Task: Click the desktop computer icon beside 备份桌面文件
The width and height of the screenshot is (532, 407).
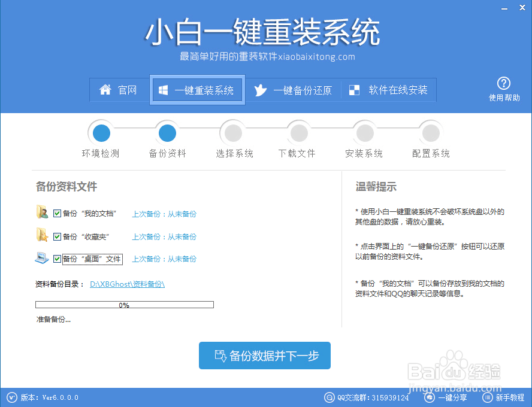Action: 42,258
